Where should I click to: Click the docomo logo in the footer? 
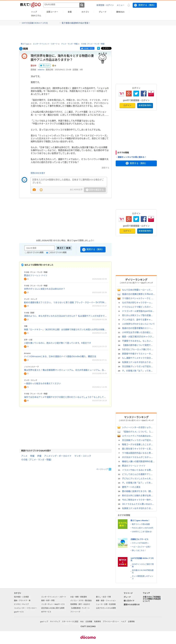click(88, 637)
